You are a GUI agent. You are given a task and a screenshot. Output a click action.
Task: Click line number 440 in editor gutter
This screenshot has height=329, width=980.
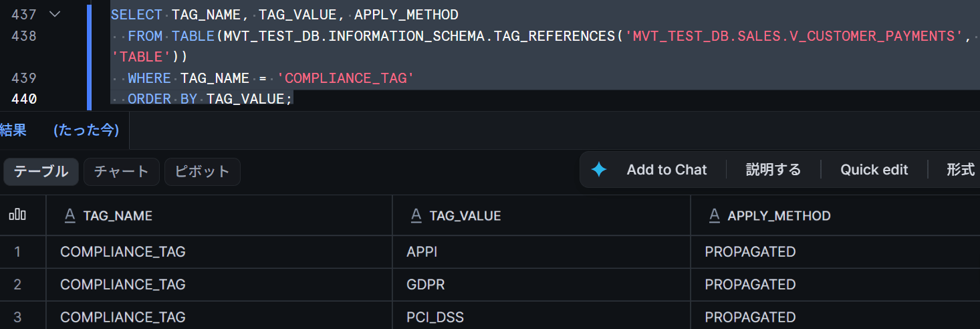pyautogui.click(x=24, y=99)
